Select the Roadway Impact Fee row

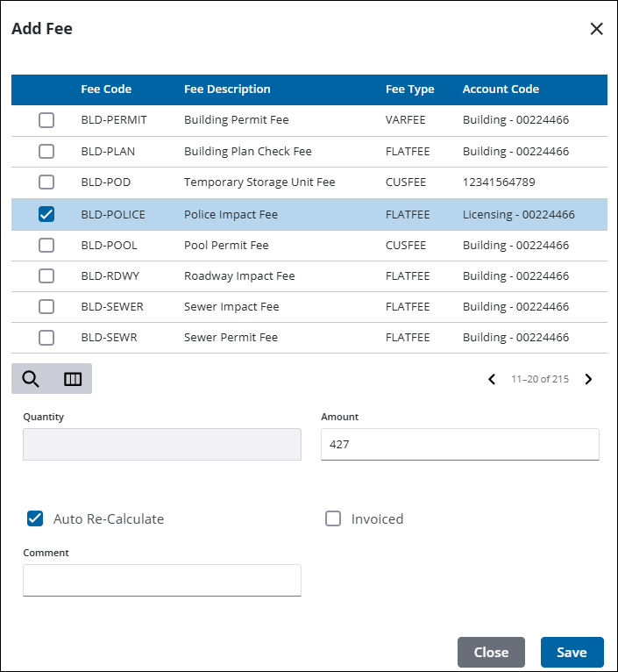click(239, 276)
